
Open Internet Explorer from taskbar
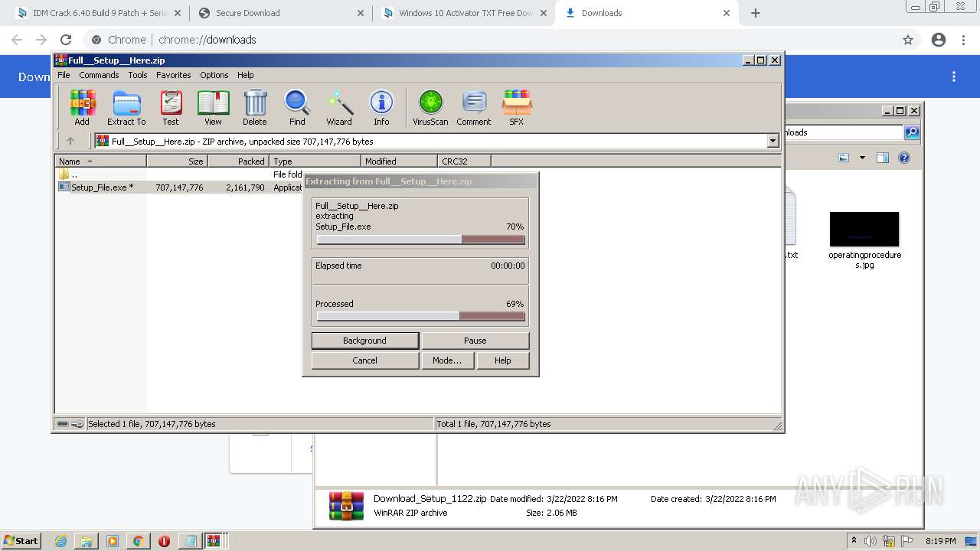click(60, 541)
